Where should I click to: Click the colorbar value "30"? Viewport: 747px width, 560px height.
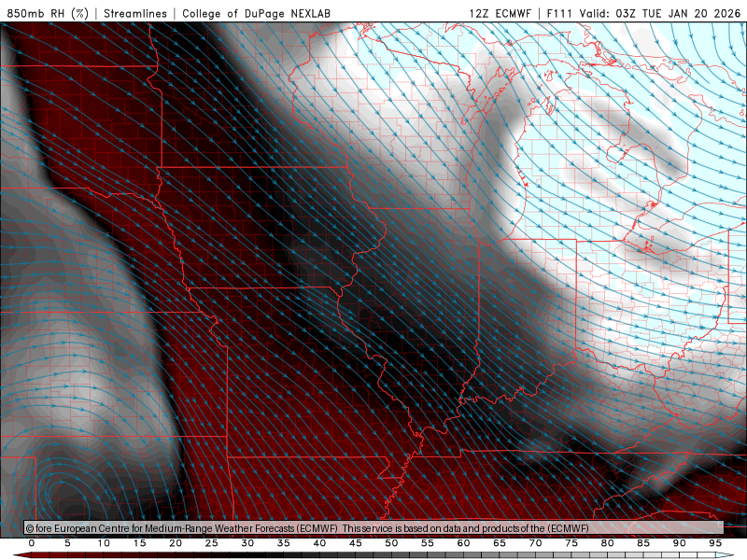(x=247, y=543)
